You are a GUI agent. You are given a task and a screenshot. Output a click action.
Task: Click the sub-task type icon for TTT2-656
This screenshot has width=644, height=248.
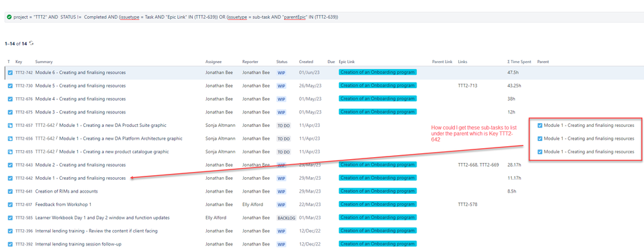coord(10,138)
